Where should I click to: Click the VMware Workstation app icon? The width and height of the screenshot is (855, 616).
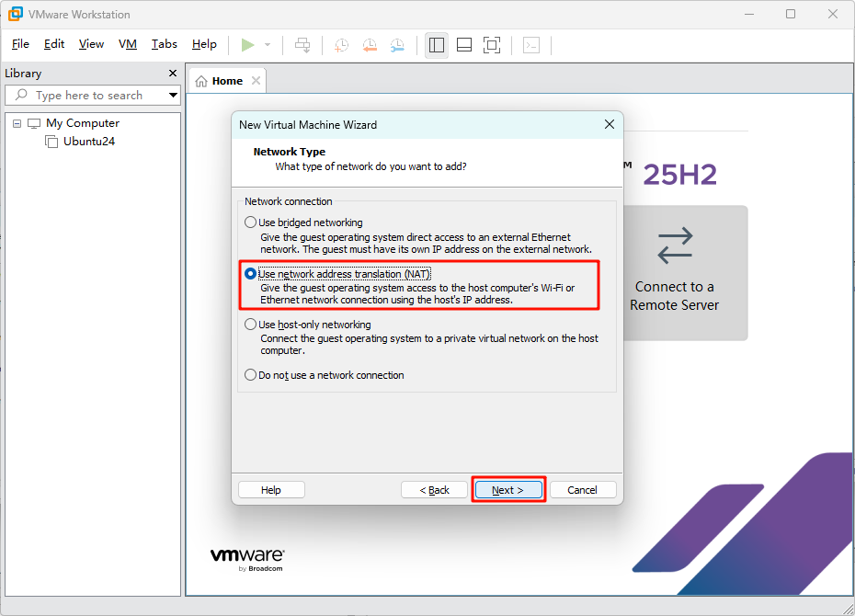[16, 14]
